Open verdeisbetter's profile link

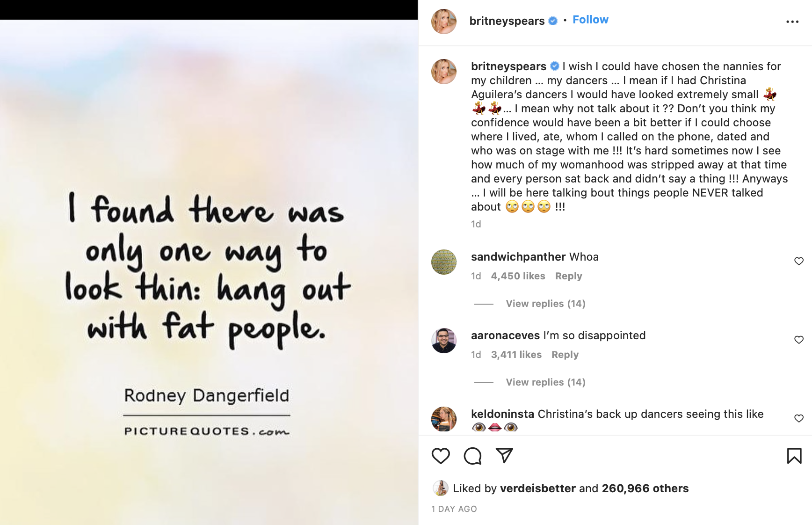(537, 489)
